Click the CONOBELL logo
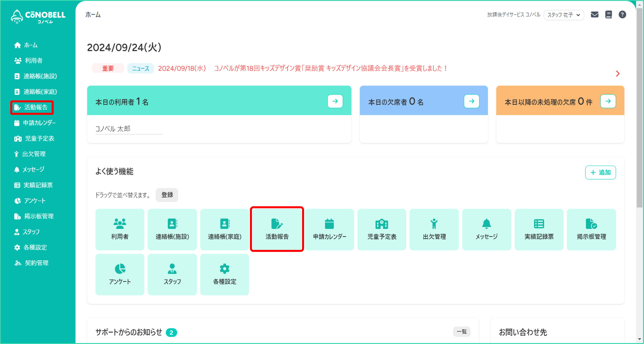The width and height of the screenshot is (644, 344). point(38,16)
